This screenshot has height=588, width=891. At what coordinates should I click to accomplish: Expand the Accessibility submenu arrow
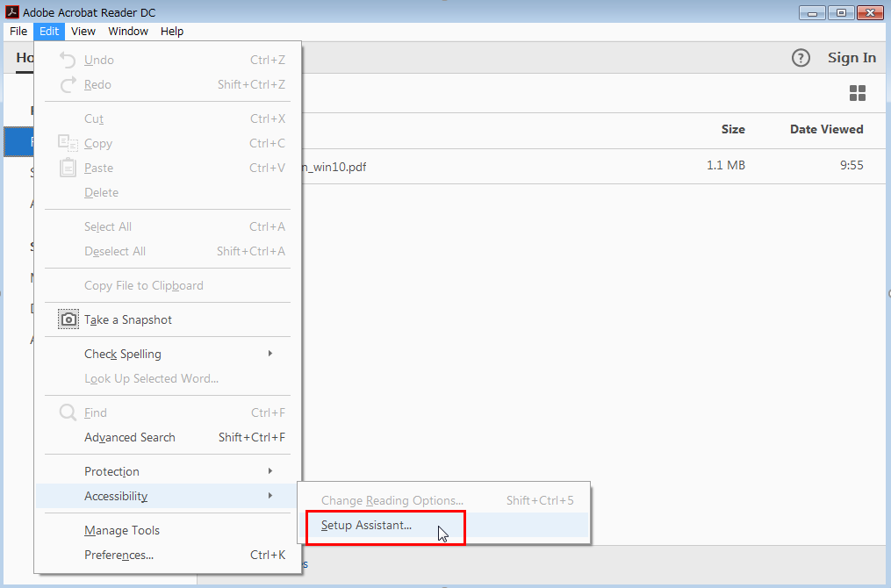269,496
